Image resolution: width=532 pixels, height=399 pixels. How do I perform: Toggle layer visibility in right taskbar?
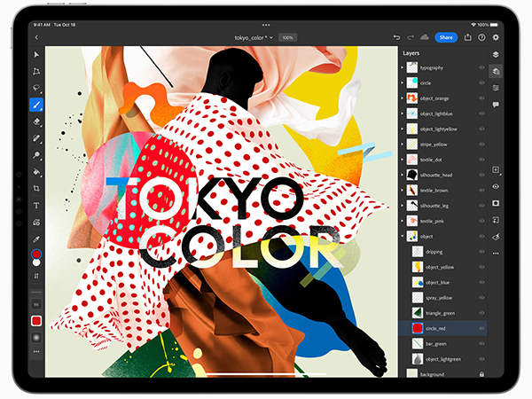coord(496,186)
